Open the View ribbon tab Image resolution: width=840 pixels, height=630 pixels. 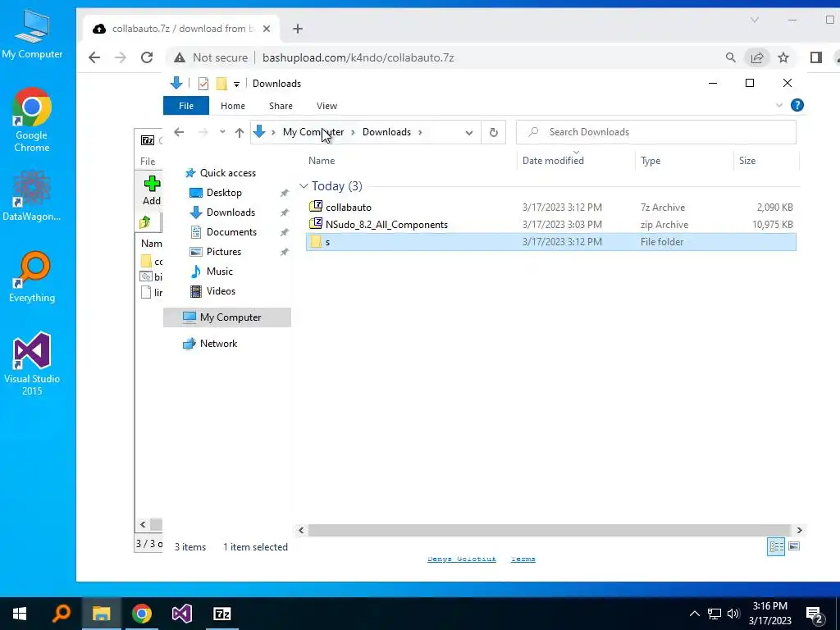click(x=326, y=106)
